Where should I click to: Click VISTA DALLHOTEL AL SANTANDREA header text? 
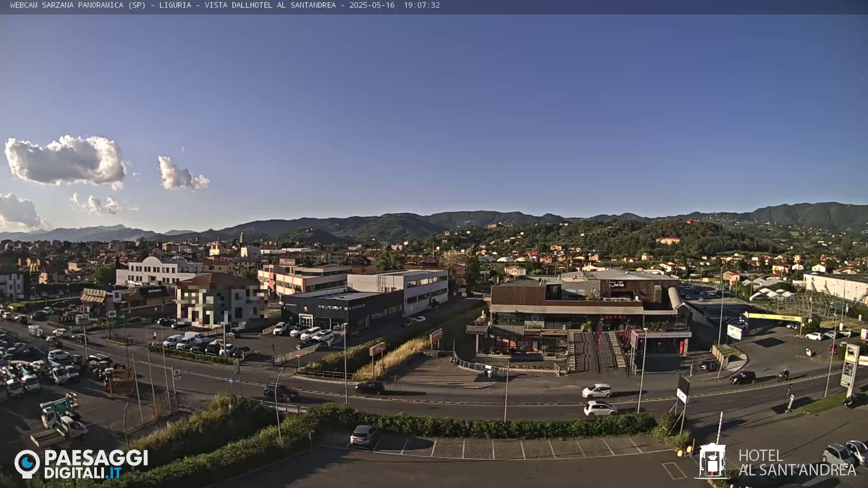tap(270, 5)
